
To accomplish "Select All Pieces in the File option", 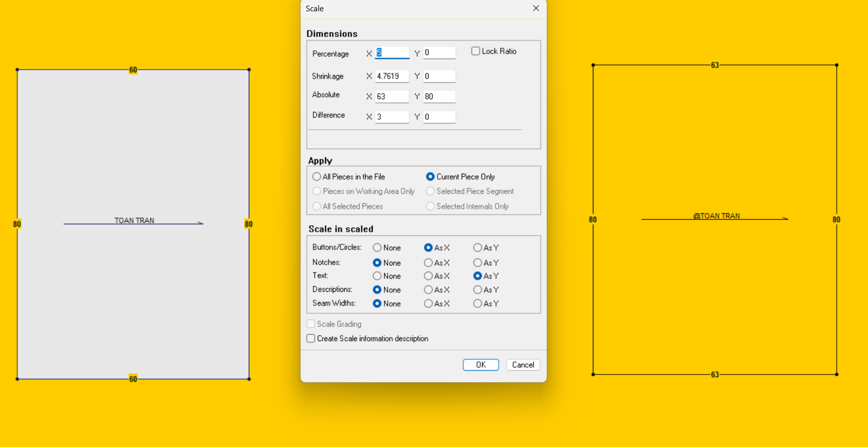I will pyautogui.click(x=317, y=177).
